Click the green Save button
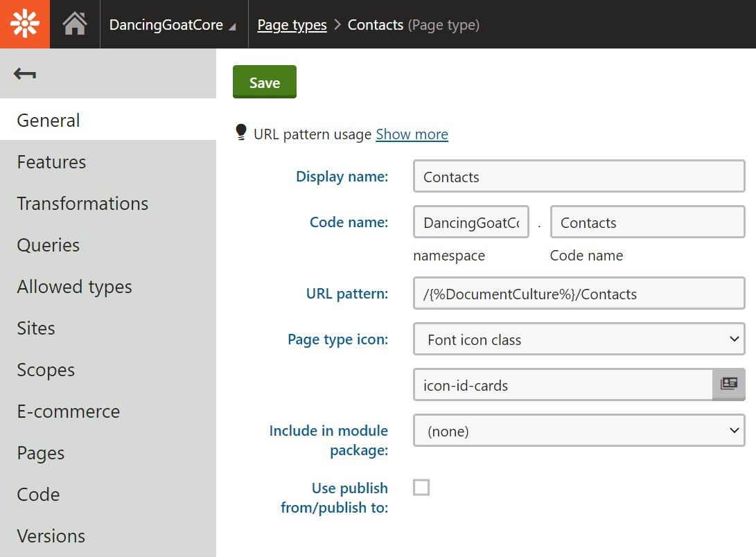756x557 pixels. coord(264,82)
